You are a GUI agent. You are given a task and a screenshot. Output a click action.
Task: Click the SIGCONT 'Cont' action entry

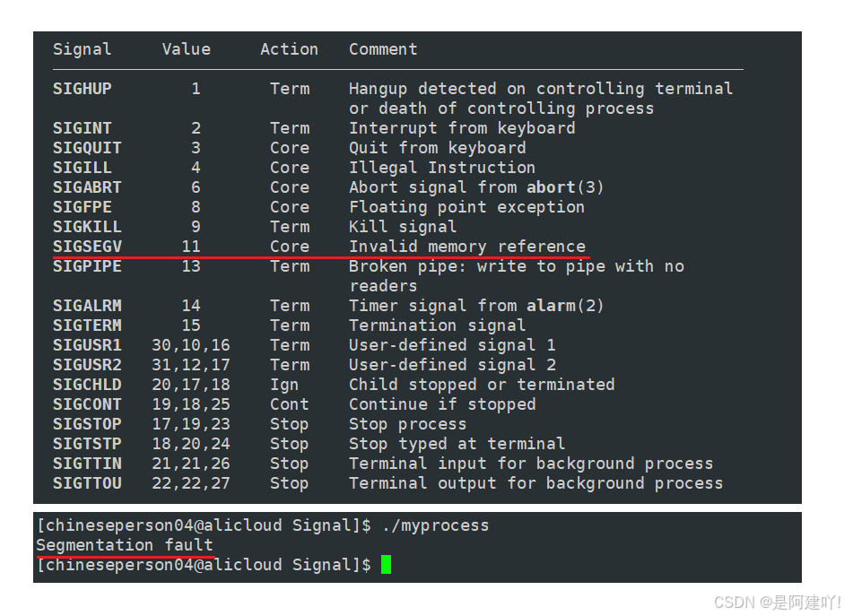[x=290, y=404]
